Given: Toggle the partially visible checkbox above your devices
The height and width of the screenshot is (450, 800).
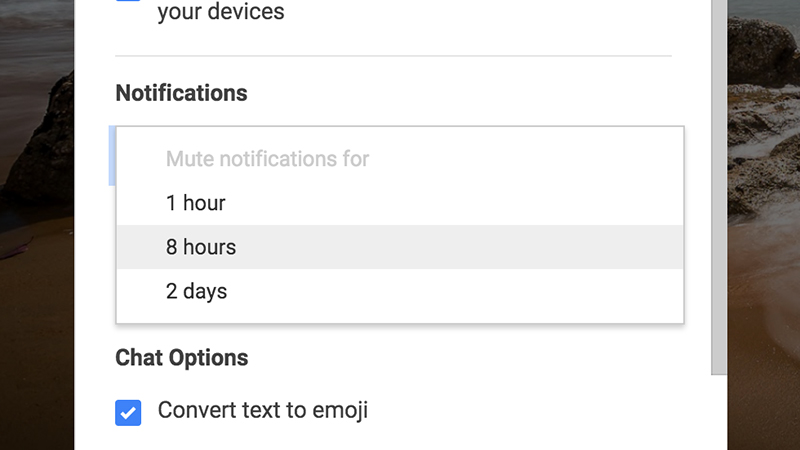Looking at the screenshot, I should (128, 1).
